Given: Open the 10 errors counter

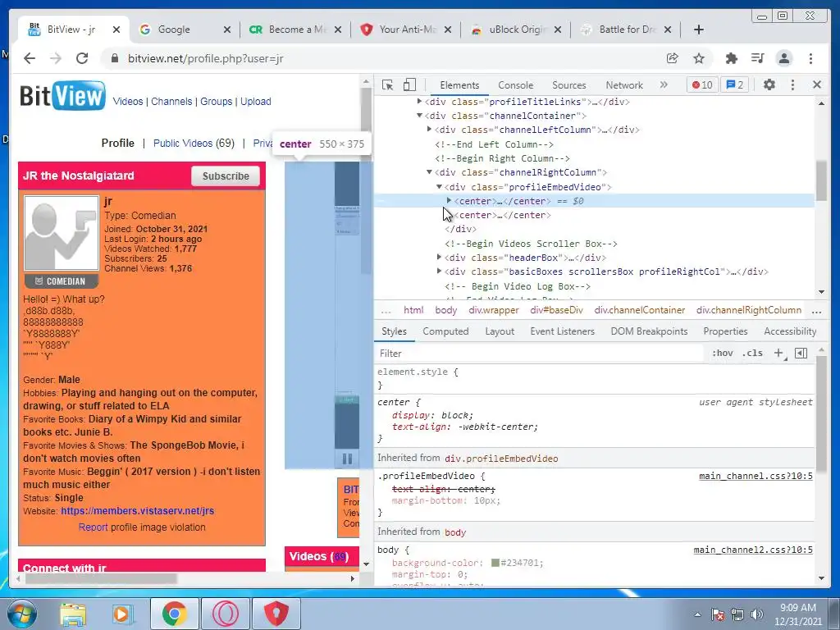Looking at the screenshot, I should pyautogui.click(x=702, y=84).
